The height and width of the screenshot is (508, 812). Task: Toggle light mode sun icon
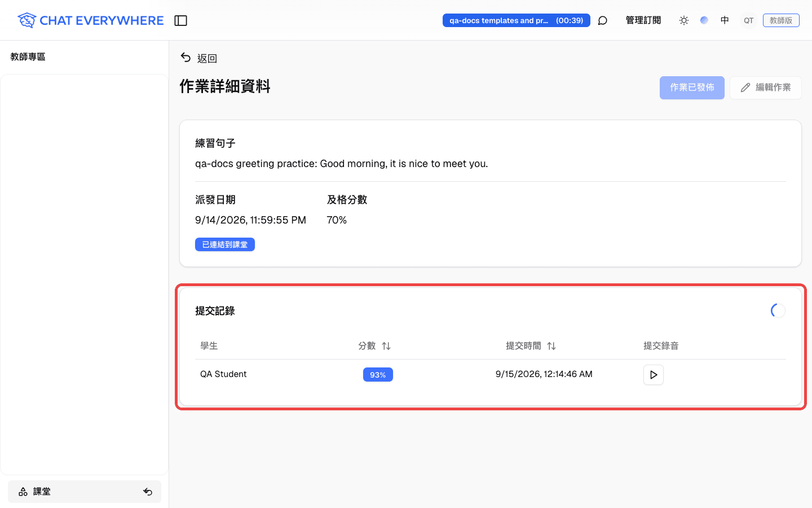[x=684, y=20]
